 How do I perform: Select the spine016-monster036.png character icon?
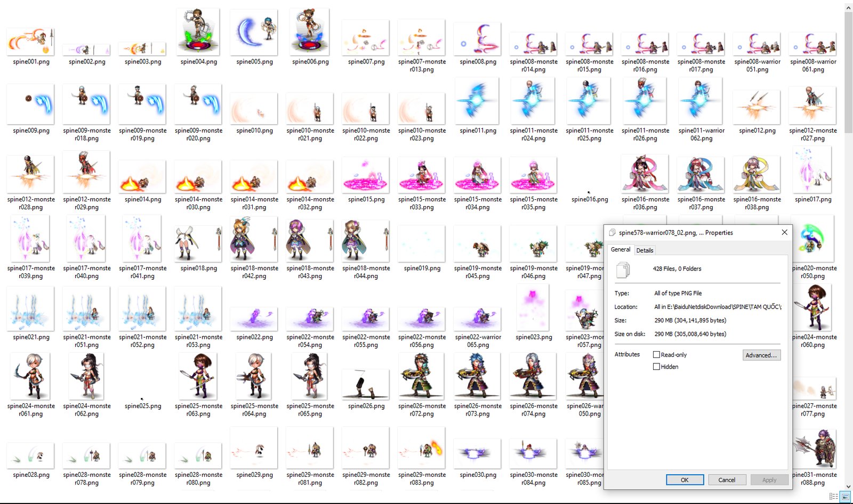(x=645, y=173)
